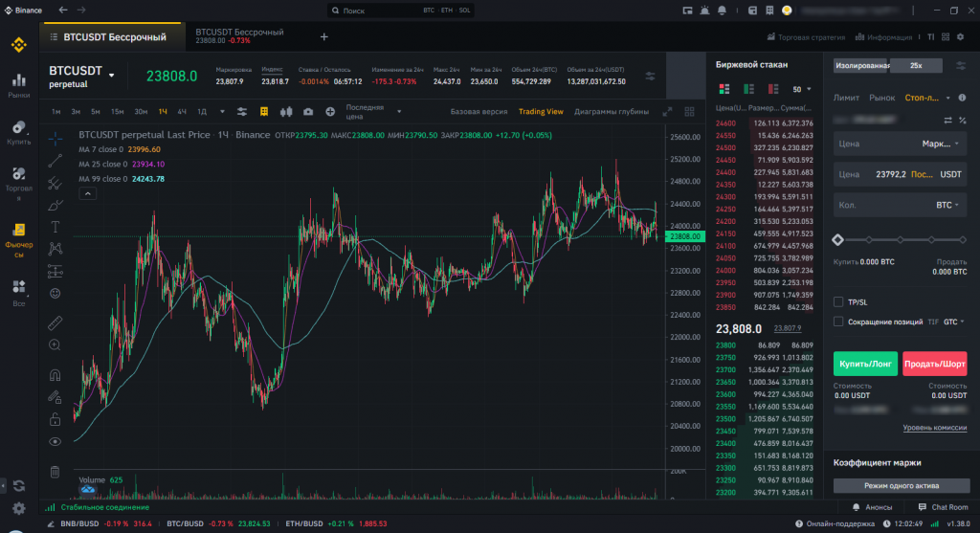The image size is (980, 533).
Task: Toggle drawings visibility with eye icon
Action: point(56,441)
